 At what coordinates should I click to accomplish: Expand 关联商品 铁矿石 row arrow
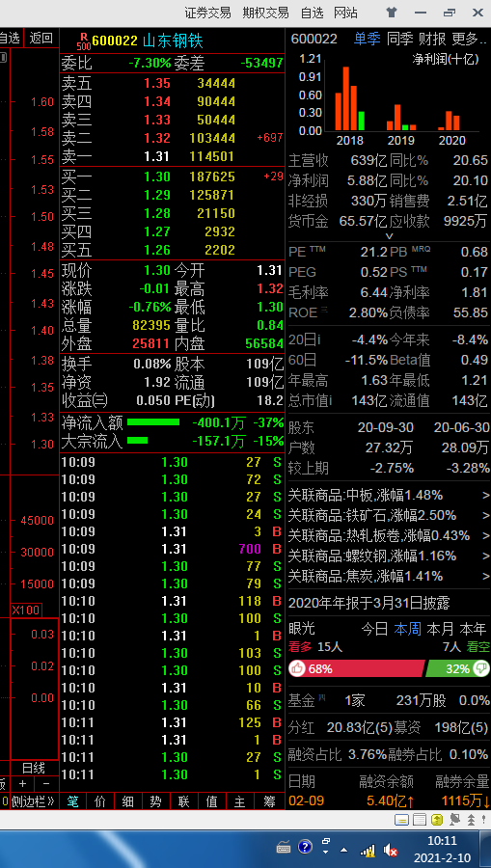485,515
